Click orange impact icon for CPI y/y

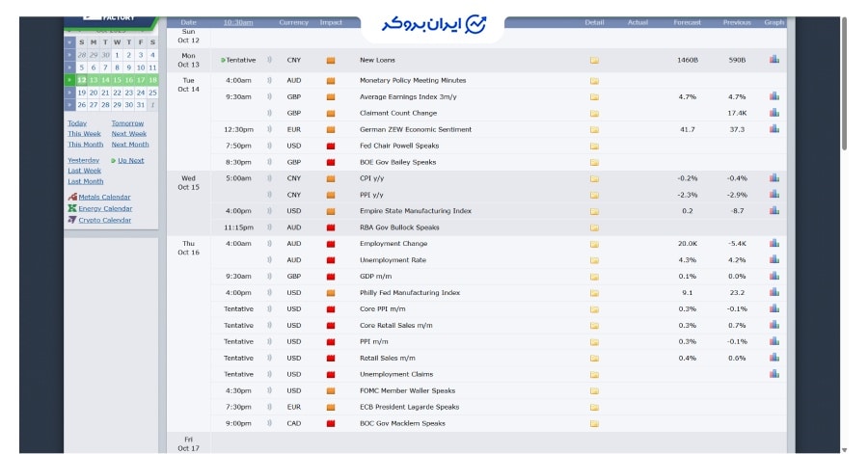pos(330,178)
